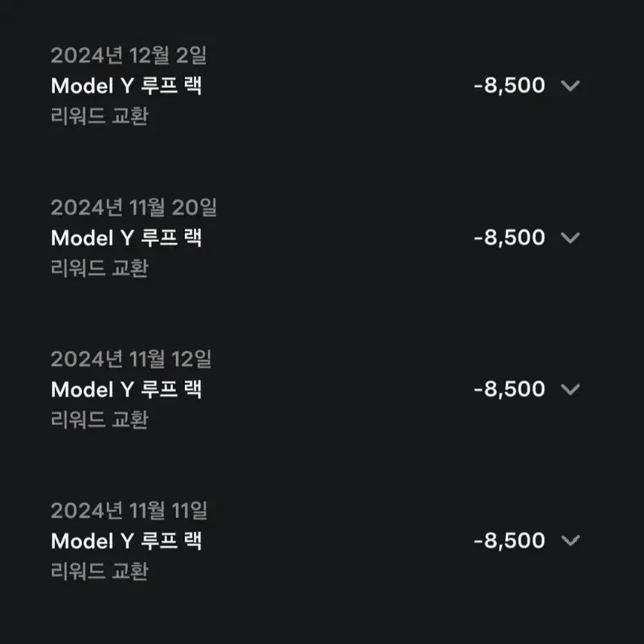Click the -8,500 amount for 11월 12일
This screenshot has width=644, height=644.
click(509, 390)
